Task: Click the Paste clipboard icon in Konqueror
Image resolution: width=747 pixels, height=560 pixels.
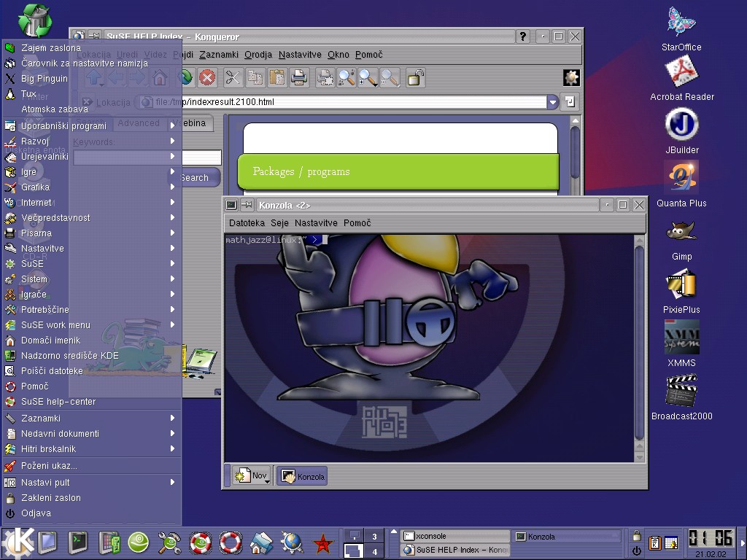Action: tap(276, 77)
